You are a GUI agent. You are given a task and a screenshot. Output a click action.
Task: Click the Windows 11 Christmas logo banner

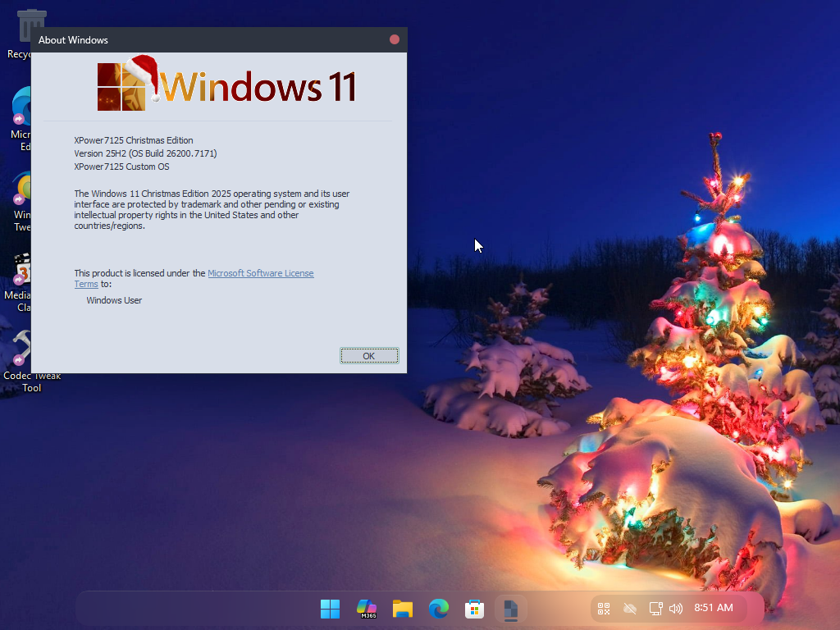(226, 85)
